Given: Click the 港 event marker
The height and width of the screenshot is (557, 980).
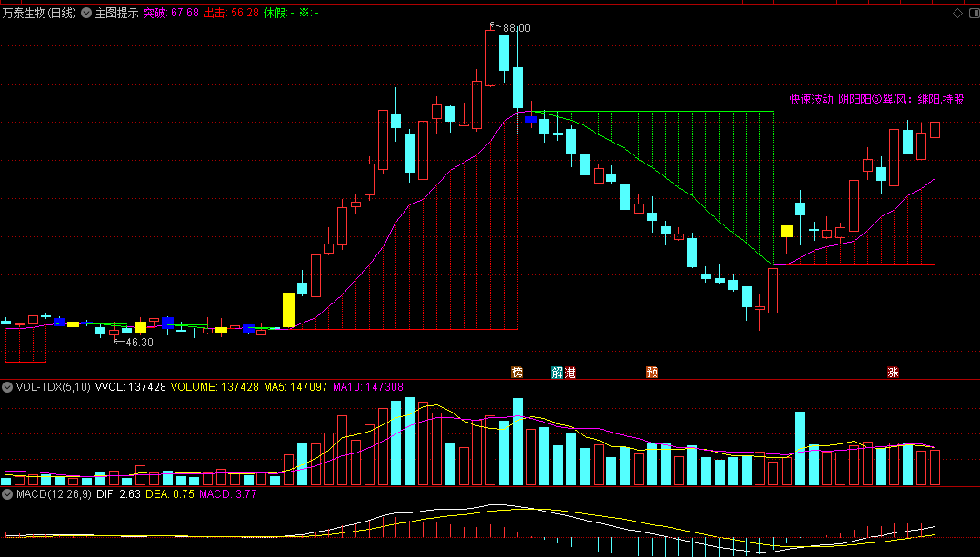Looking at the screenshot, I should (x=570, y=373).
